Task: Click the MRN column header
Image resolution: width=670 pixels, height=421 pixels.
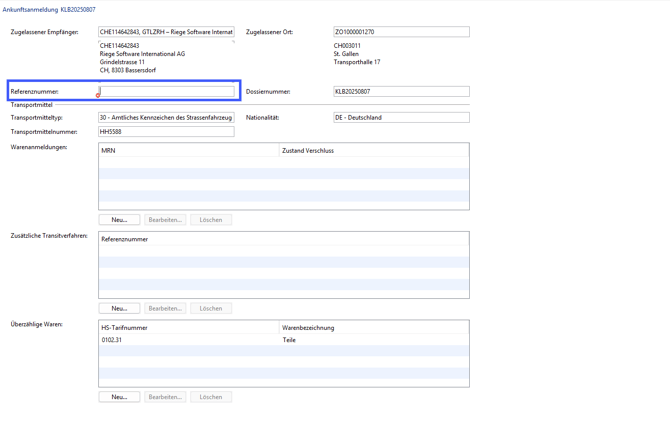Action: point(188,150)
